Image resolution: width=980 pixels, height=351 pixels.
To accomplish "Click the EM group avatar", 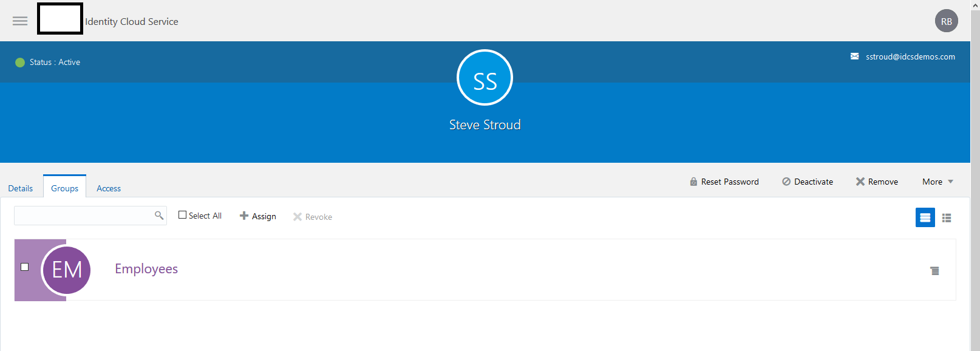I will pyautogui.click(x=67, y=270).
